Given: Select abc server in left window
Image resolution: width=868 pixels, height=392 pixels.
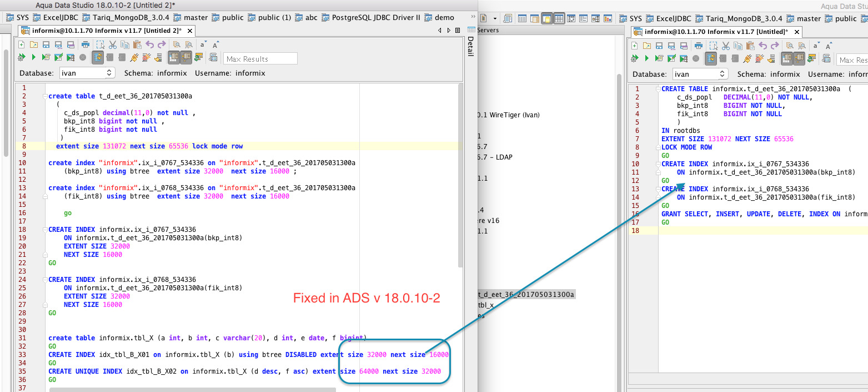Looking at the screenshot, I should tap(307, 17).
